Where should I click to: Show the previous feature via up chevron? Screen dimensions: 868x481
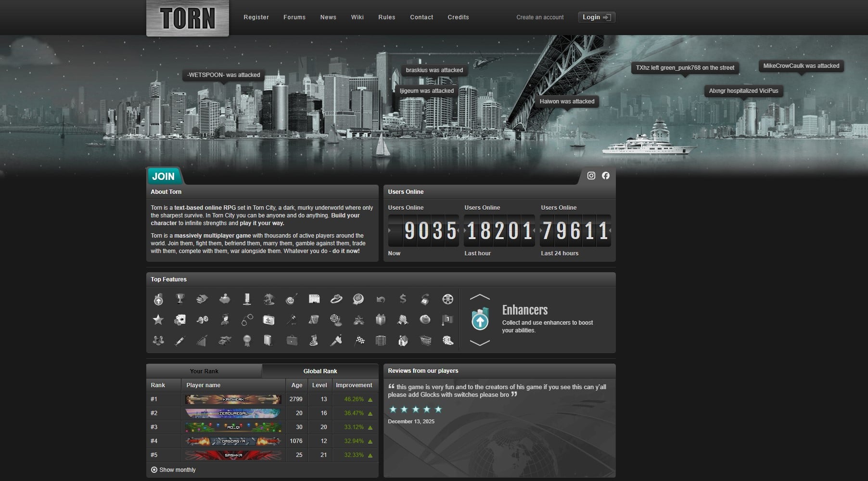coord(479,297)
